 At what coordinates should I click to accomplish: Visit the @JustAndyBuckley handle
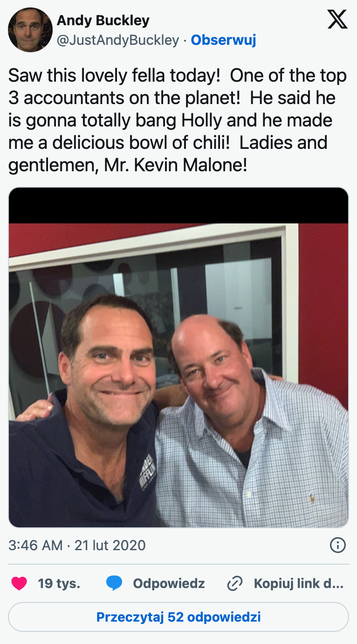(x=118, y=41)
